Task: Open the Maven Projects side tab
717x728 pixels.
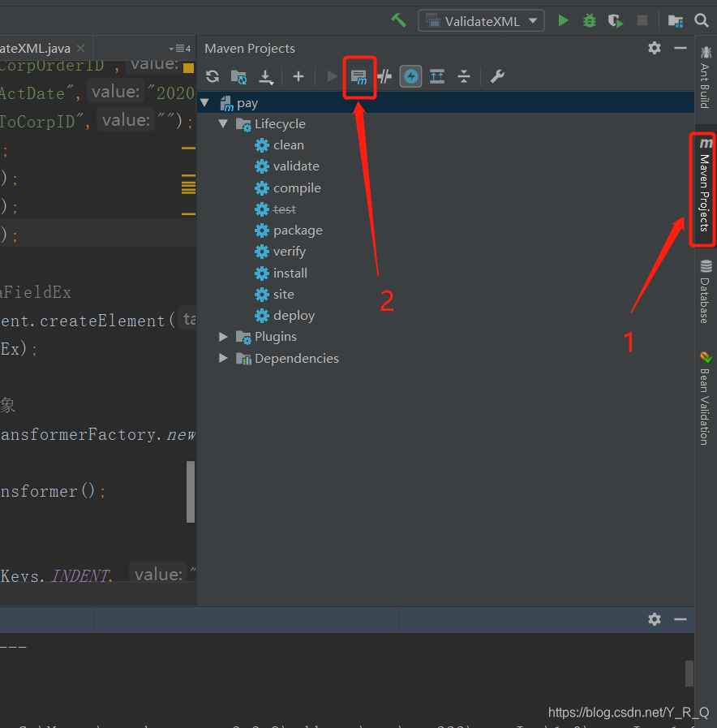Action: 704,186
